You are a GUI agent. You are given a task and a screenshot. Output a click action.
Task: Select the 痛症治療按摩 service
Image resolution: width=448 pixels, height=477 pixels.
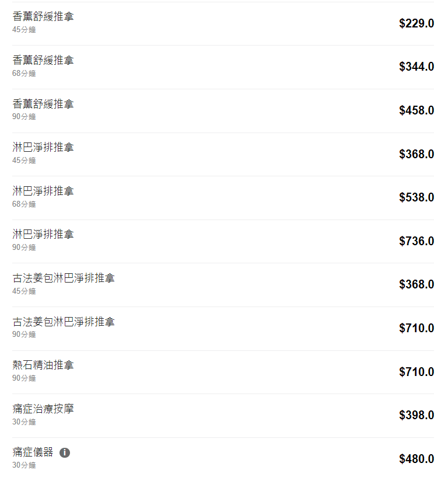[43, 409]
